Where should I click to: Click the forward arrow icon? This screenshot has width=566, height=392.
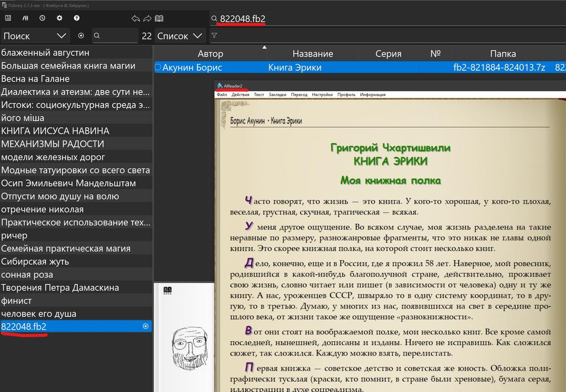click(147, 18)
